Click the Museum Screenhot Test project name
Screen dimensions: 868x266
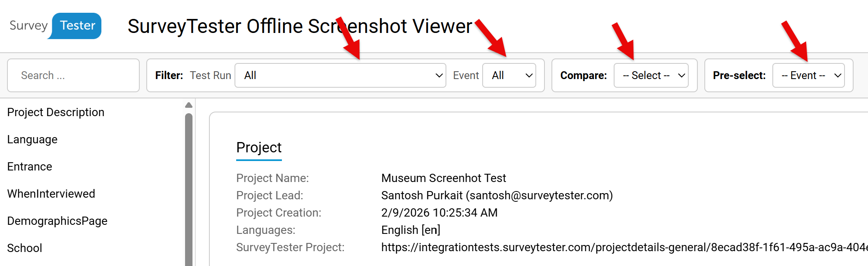tap(443, 178)
